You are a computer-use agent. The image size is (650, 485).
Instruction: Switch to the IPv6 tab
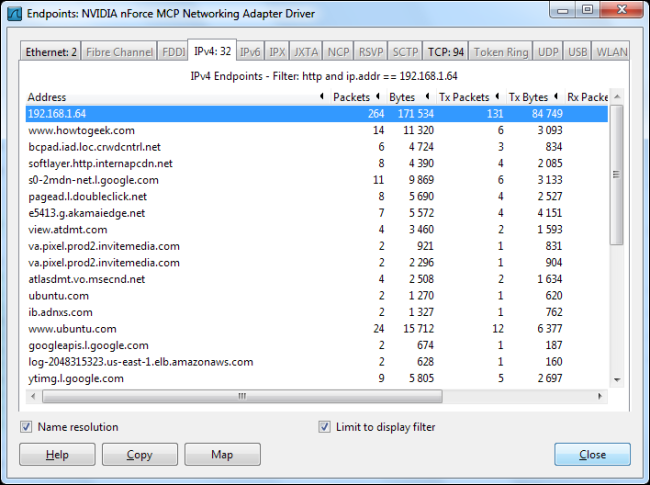tap(250, 52)
